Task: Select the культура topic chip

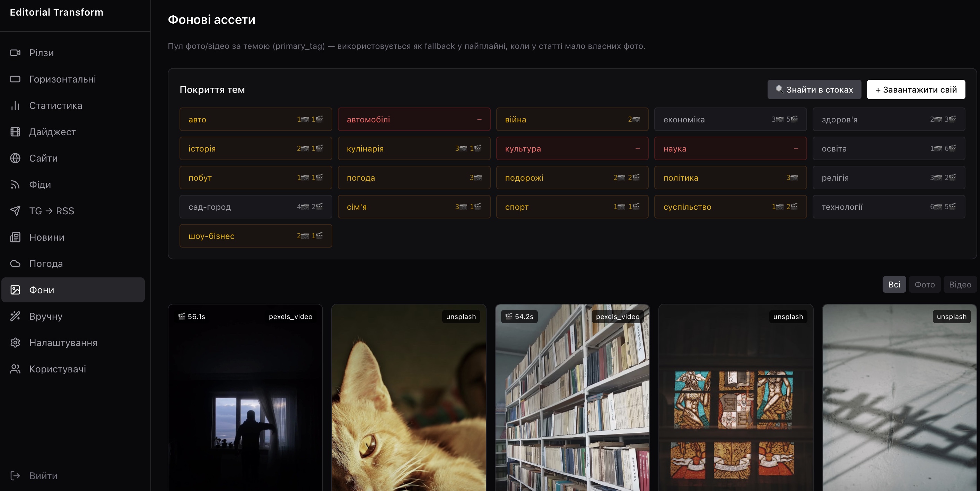Action: click(x=572, y=148)
